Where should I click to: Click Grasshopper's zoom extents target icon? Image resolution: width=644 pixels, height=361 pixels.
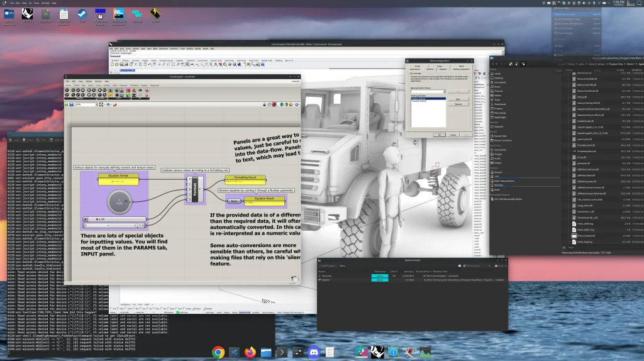(101, 104)
